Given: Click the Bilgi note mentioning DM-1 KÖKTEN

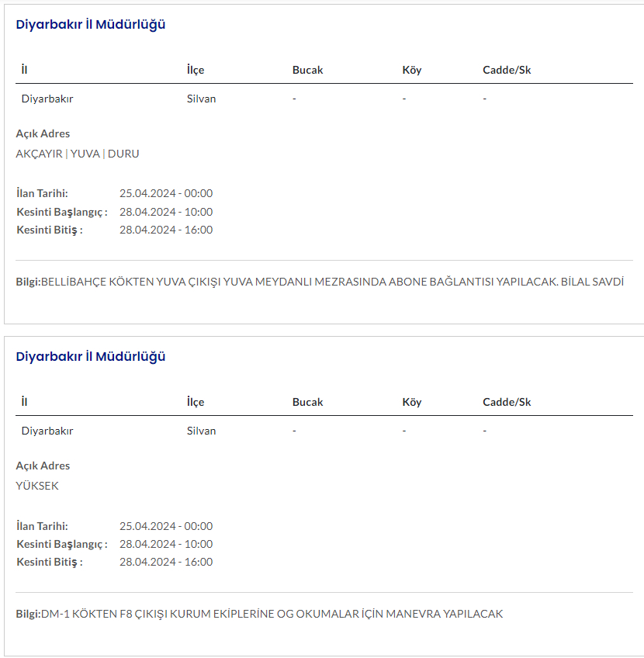Looking at the screenshot, I should point(259,614).
